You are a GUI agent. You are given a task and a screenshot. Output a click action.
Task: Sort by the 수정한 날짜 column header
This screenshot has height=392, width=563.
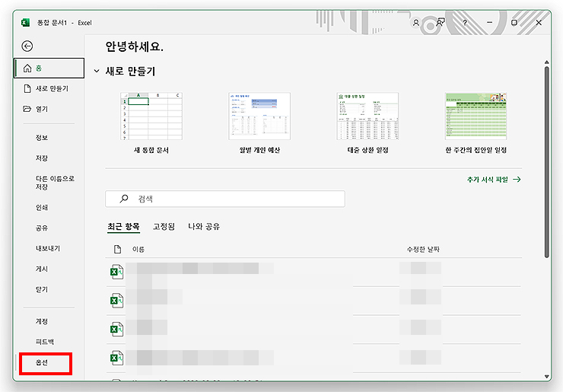point(423,249)
